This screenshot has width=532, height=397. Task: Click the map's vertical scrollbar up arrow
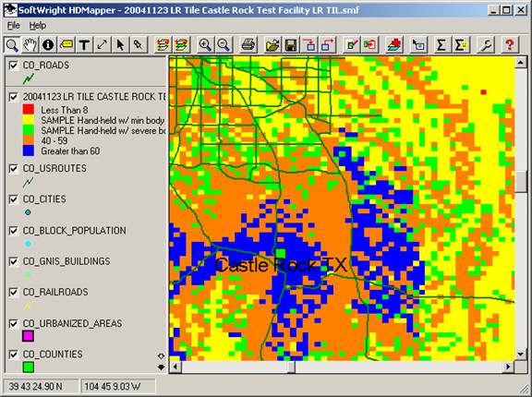[x=521, y=63]
